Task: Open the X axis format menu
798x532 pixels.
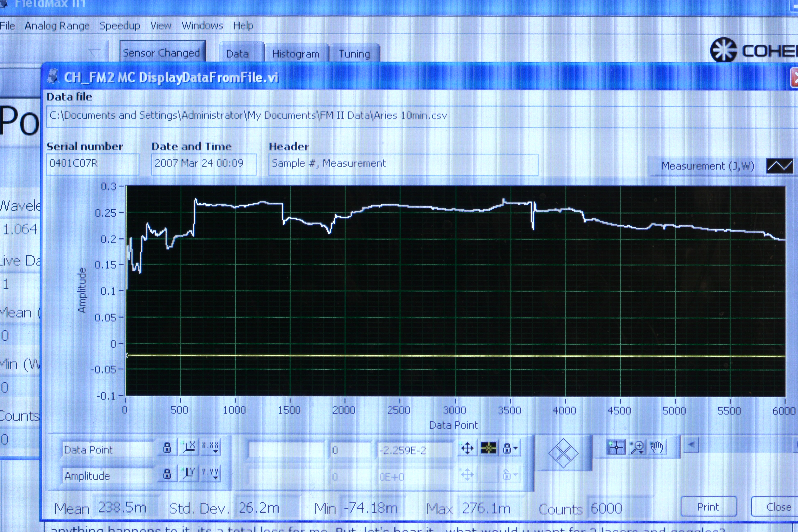Action: [x=210, y=447]
